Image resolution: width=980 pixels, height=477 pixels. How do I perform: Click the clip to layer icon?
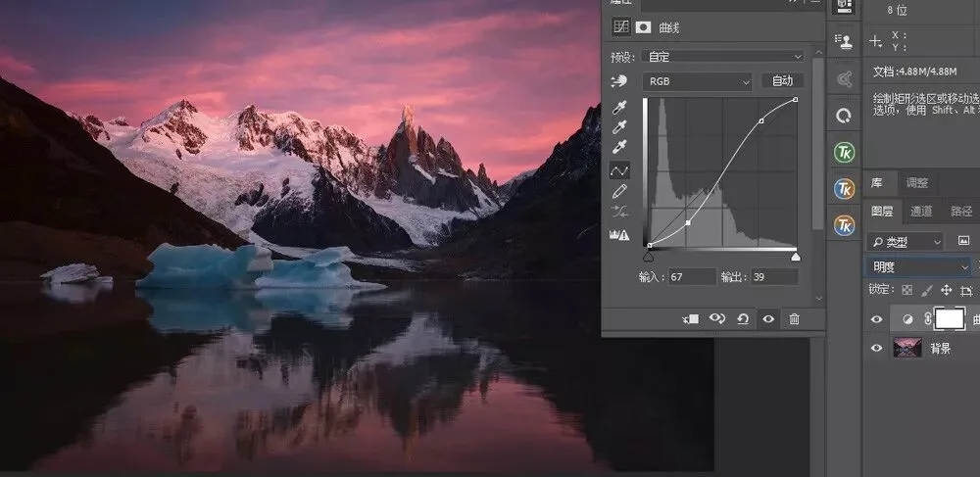click(690, 319)
